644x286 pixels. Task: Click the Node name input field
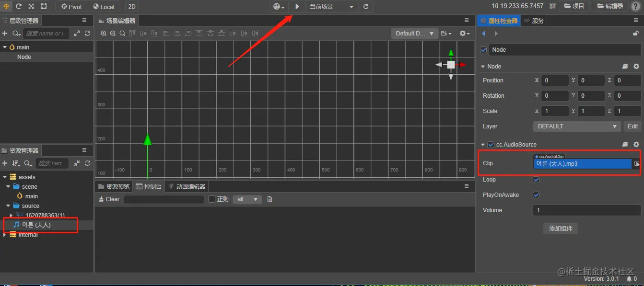[x=565, y=50]
